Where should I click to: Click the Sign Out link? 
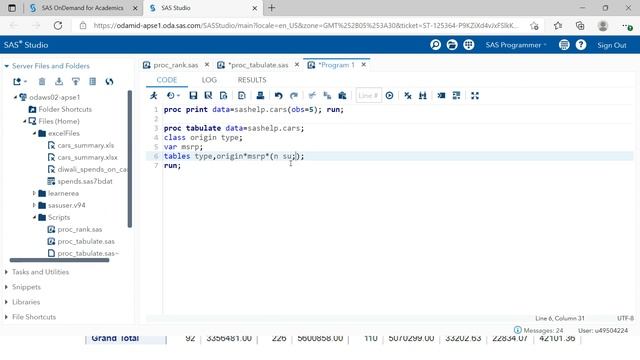pyautogui.click(x=612, y=45)
